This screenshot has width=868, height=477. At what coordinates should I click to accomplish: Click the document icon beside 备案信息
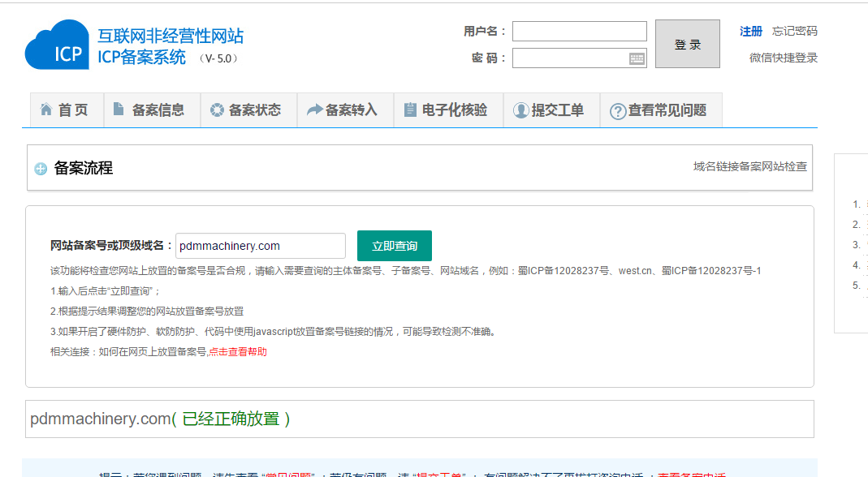pyautogui.click(x=119, y=110)
